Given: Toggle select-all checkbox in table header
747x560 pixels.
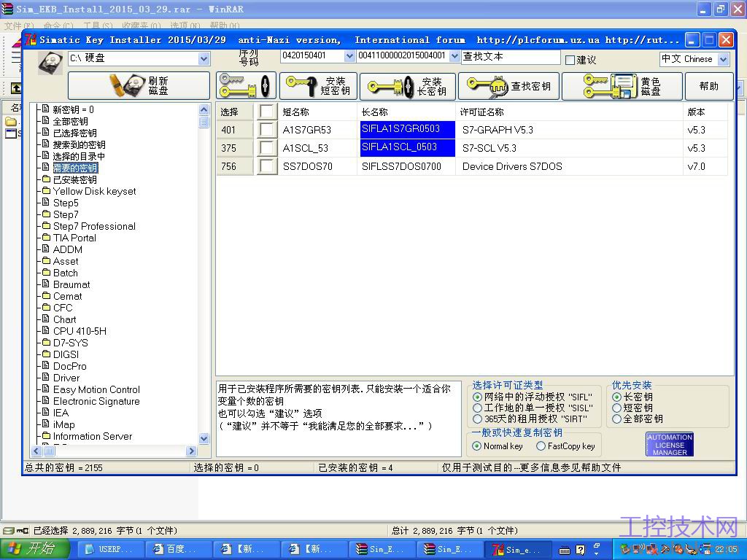Looking at the screenshot, I should [x=267, y=112].
